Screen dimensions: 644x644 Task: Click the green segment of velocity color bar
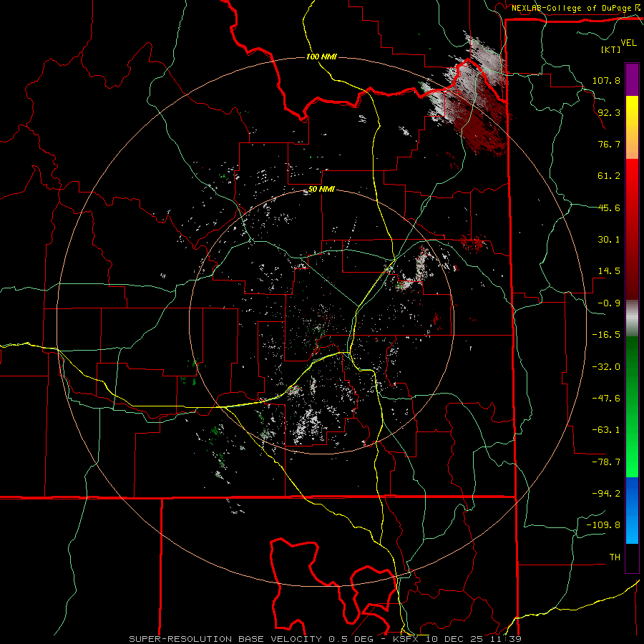(632, 406)
